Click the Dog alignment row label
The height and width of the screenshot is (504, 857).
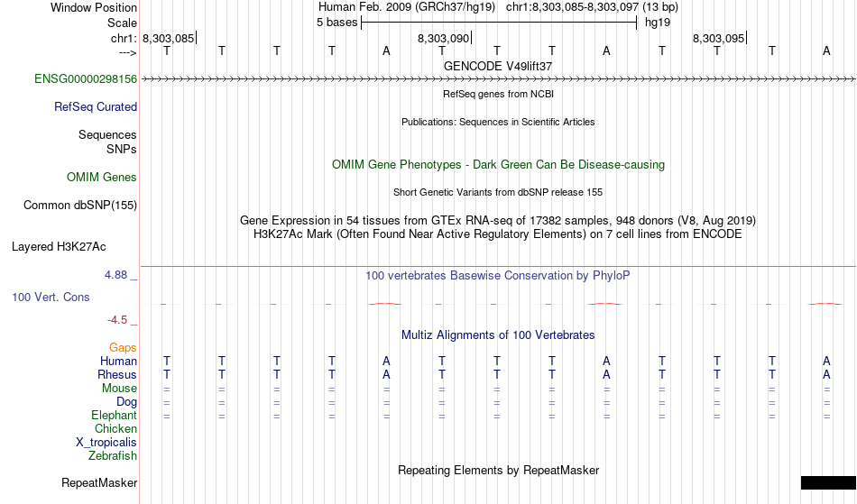[x=127, y=402]
